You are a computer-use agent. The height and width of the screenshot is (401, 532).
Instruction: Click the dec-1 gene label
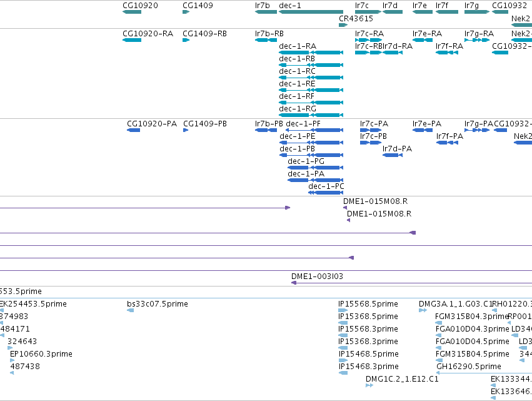click(289, 6)
